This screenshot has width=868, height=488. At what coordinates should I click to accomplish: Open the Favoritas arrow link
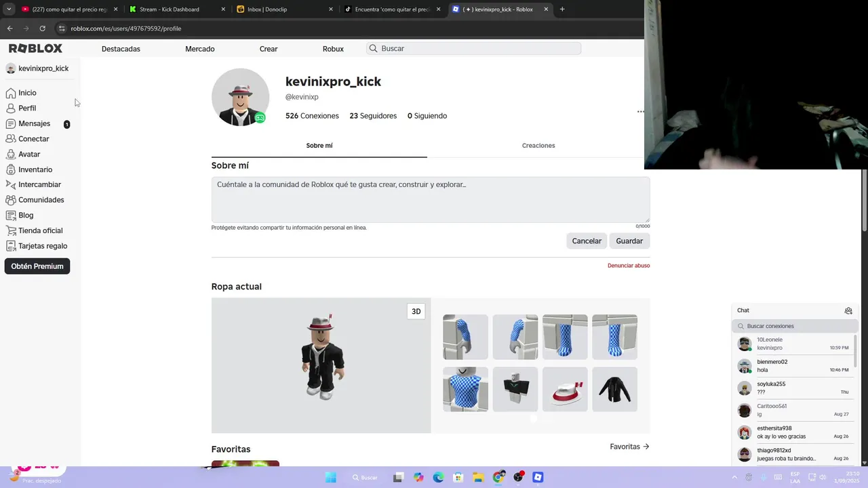pos(629,447)
